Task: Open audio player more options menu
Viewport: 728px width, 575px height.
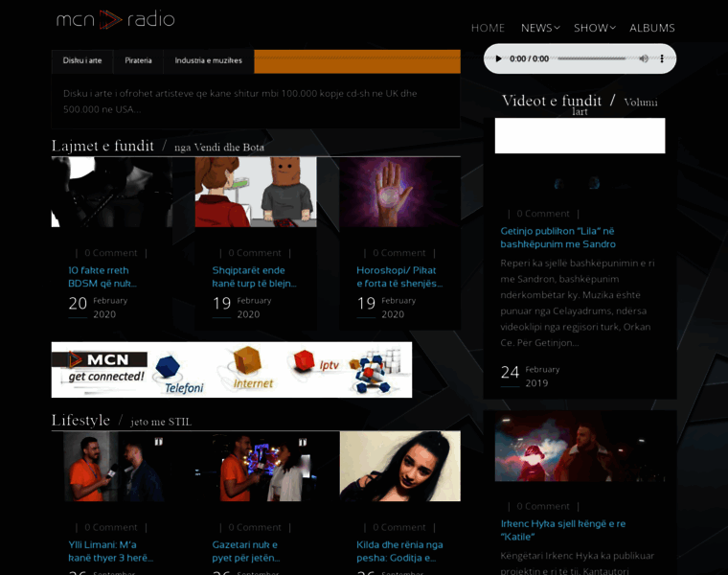Action: click(x=662, y=58)
